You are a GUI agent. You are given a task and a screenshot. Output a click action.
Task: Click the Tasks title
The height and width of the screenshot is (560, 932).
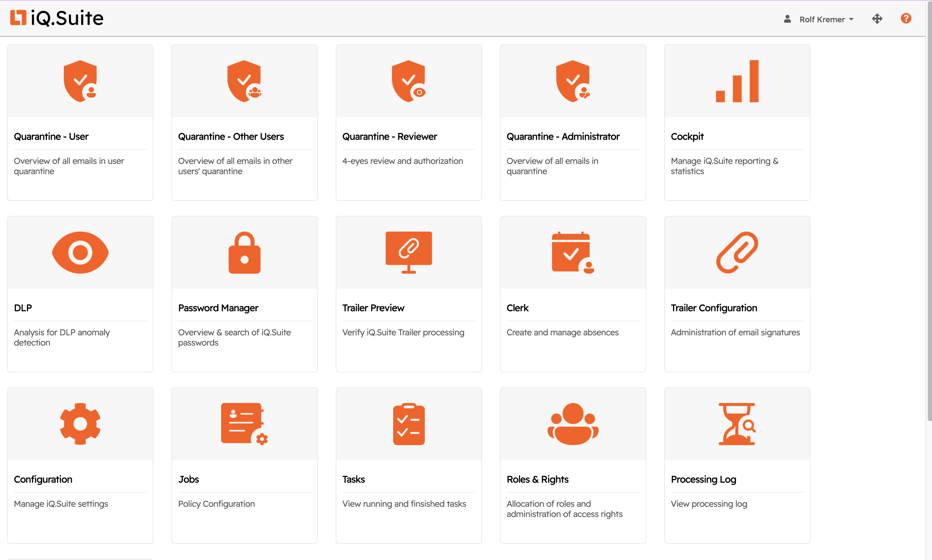[x=353, y=479]
